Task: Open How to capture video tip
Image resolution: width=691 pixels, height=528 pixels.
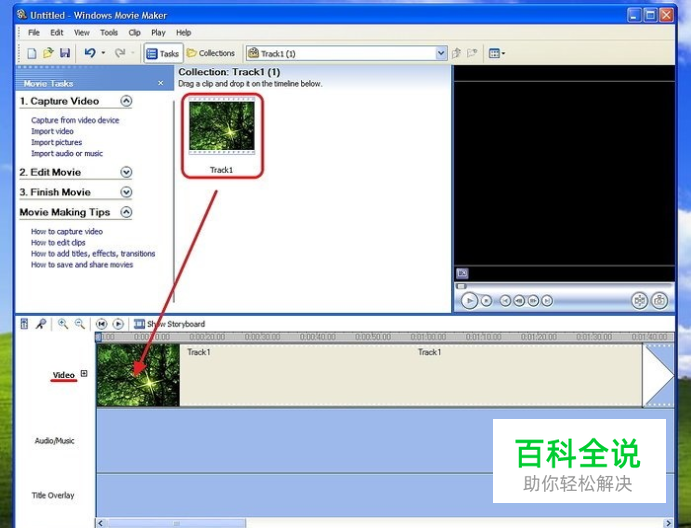Action: point(67,231)
